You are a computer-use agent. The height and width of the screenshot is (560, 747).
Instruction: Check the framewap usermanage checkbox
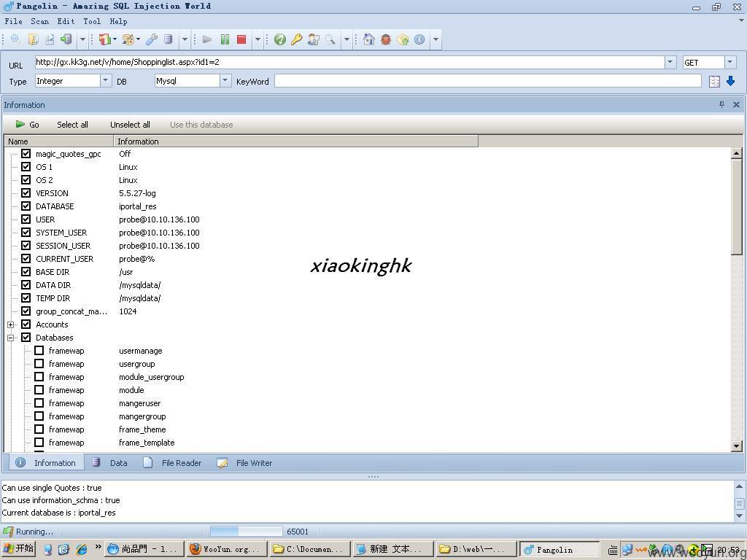coord(39,351)
